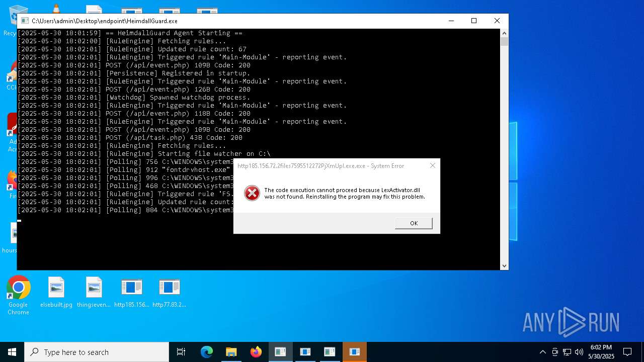Click the log line 'POST (/api/event.php) 126B'
This screenshot has height=362, width=644.
click(134, 89)
